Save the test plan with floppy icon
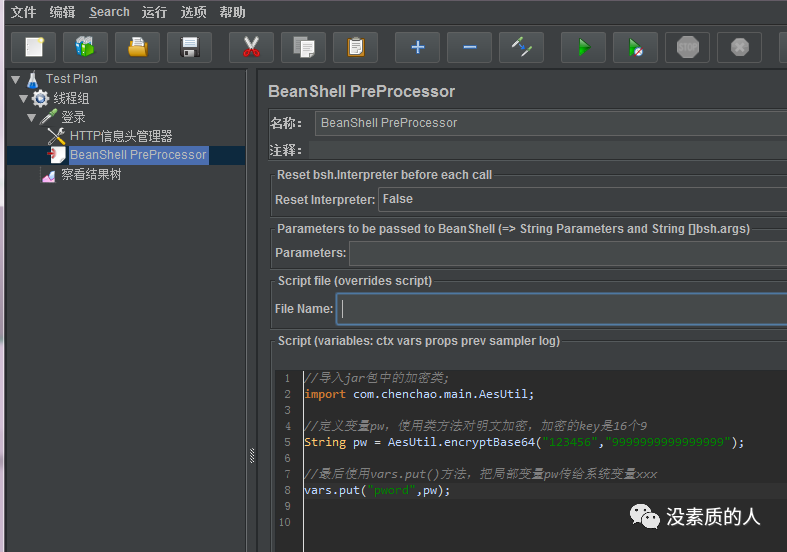Image resolution: width=787 pixels, height=552 pixels. point(190,48)
